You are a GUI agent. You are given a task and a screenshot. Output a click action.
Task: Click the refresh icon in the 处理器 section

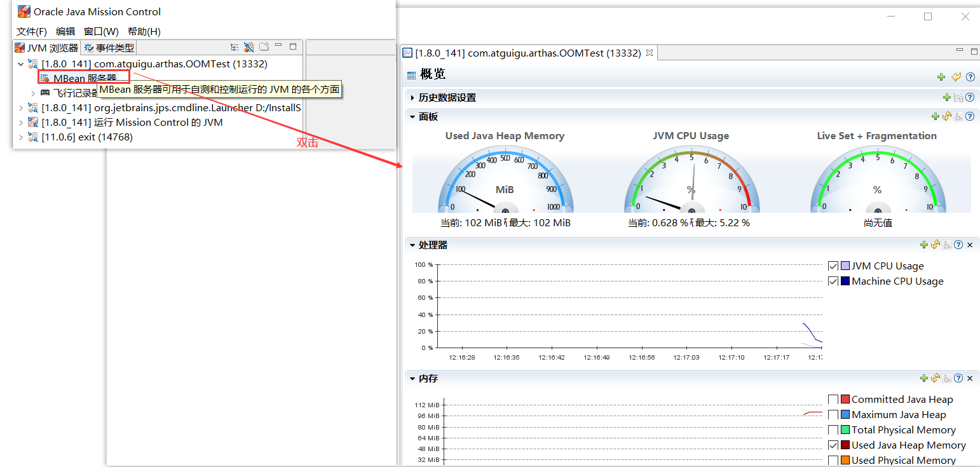936,245
